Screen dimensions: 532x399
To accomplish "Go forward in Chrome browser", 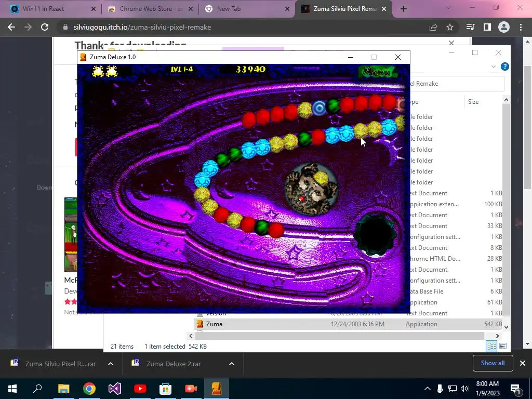I will [28, 27].
